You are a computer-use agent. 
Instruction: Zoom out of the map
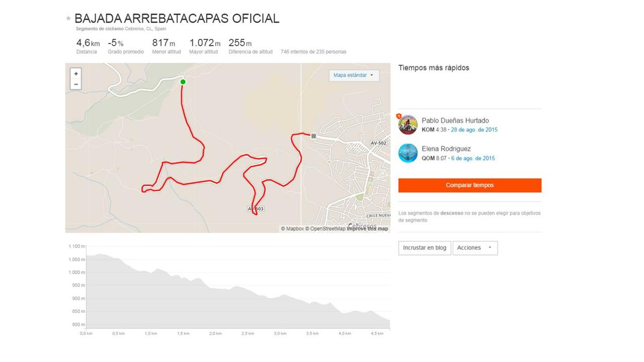[76, 84]
